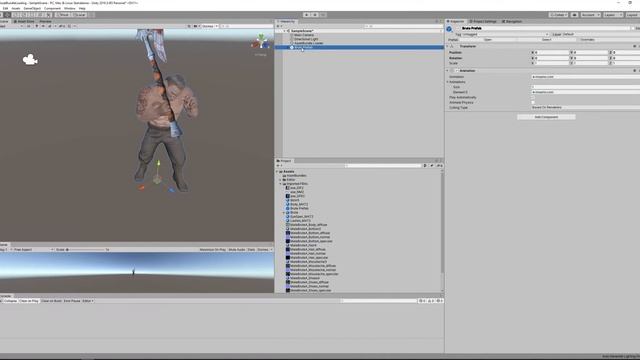Switch to the Project Settings tab
This screenshot has height=360, width=640.
coord(483,21)
